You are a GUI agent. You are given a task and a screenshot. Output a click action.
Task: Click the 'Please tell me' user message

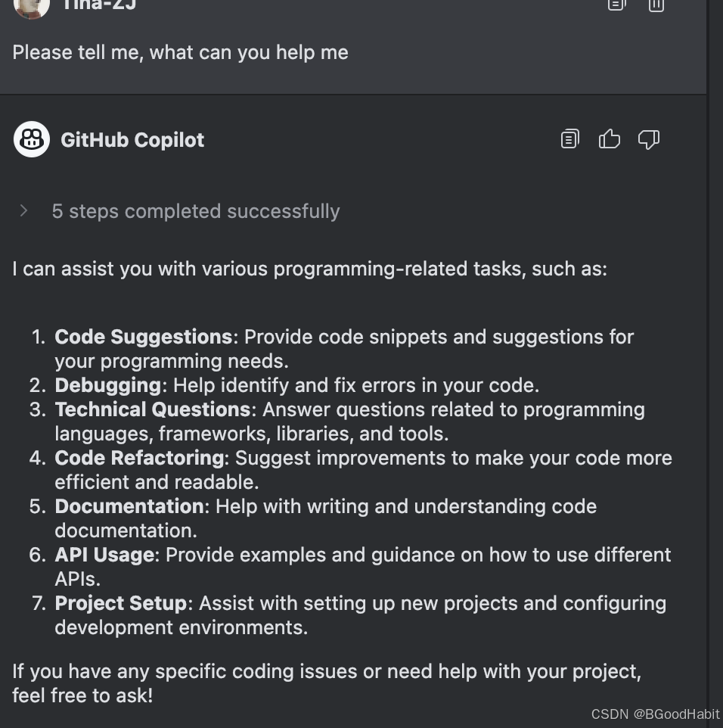[x=180, y=52]
